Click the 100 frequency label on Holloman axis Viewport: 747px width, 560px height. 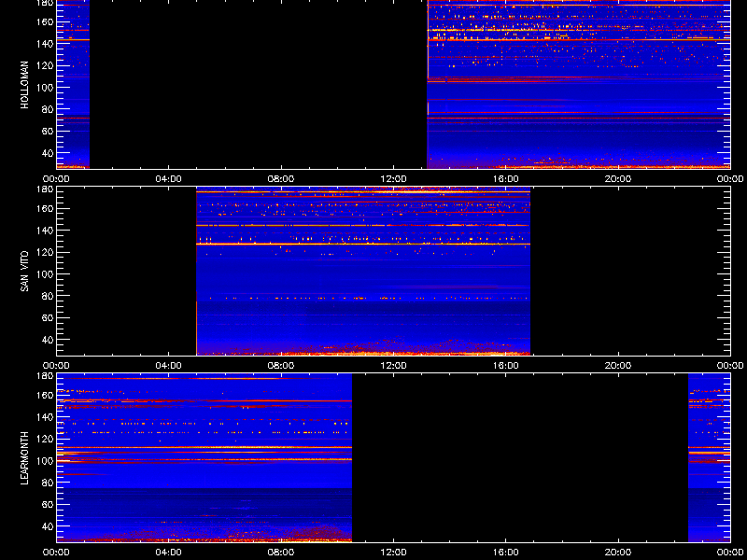(x=46, y=87)
